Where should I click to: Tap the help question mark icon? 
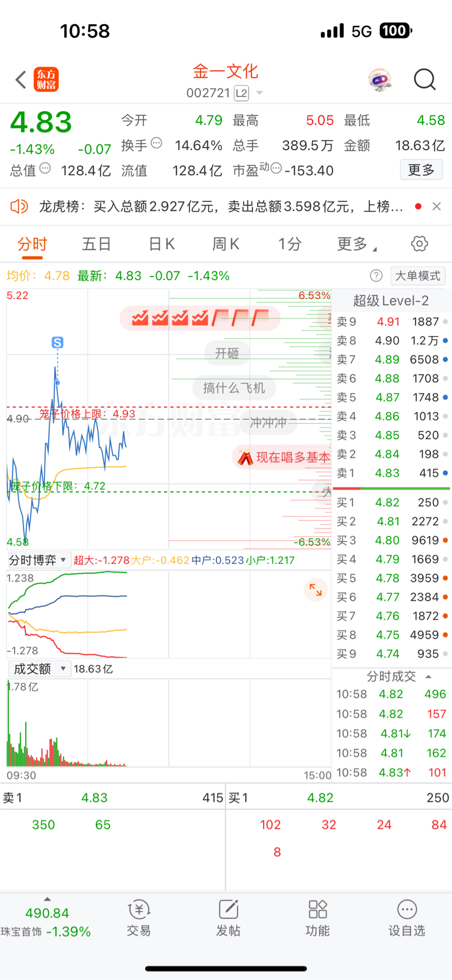[376, 275]
